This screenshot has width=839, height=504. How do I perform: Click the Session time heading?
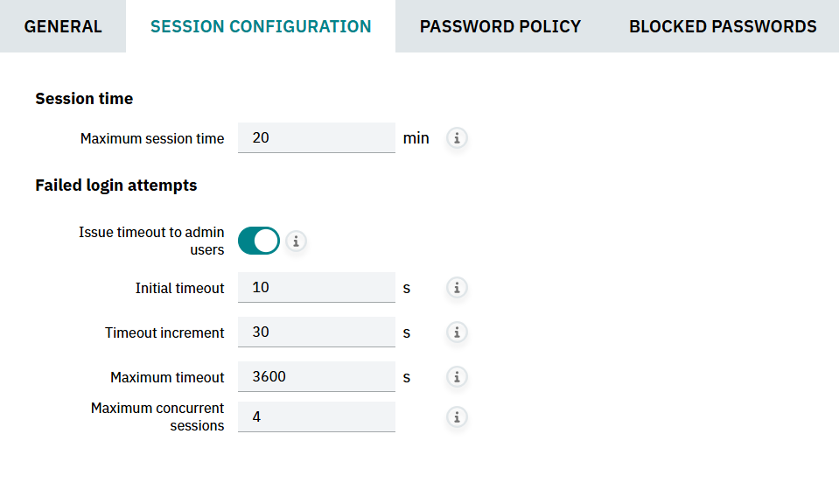[84, 99]
